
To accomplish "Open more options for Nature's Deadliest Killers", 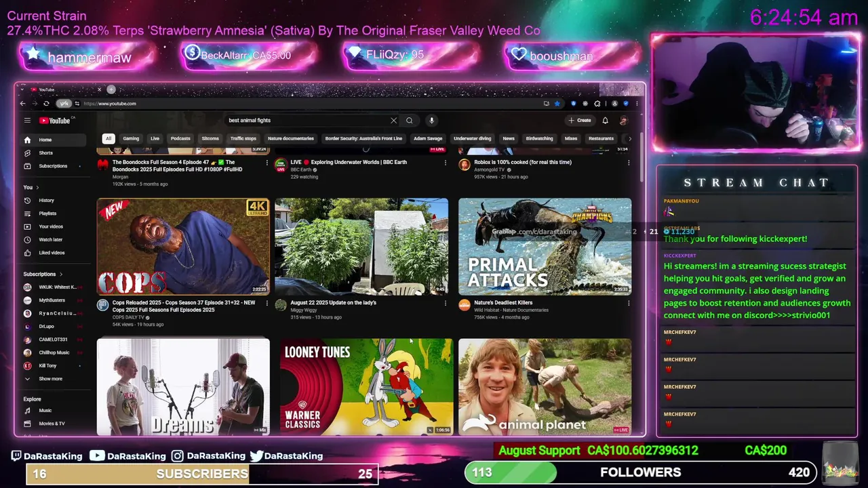I will pyautogui.click(x=629, y=303).
